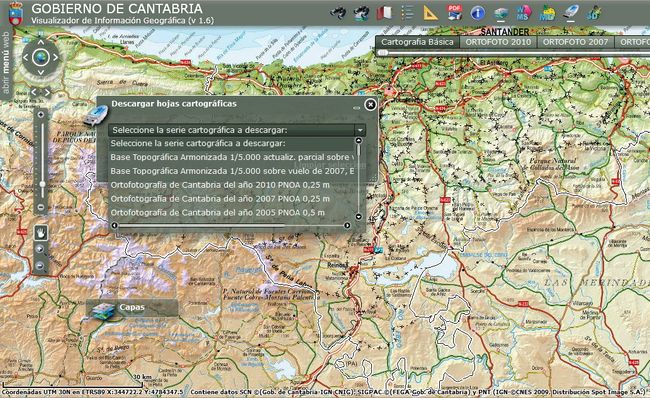The image size is (650, 398).
Task: Click the binoculars over map search icon
Action: pyautogui.click(x=361, y=13)
